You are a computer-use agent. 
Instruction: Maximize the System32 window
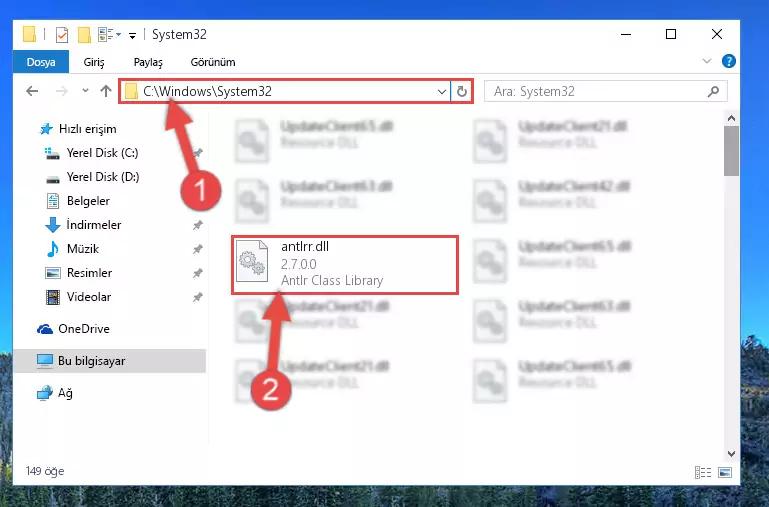point(671,34)
